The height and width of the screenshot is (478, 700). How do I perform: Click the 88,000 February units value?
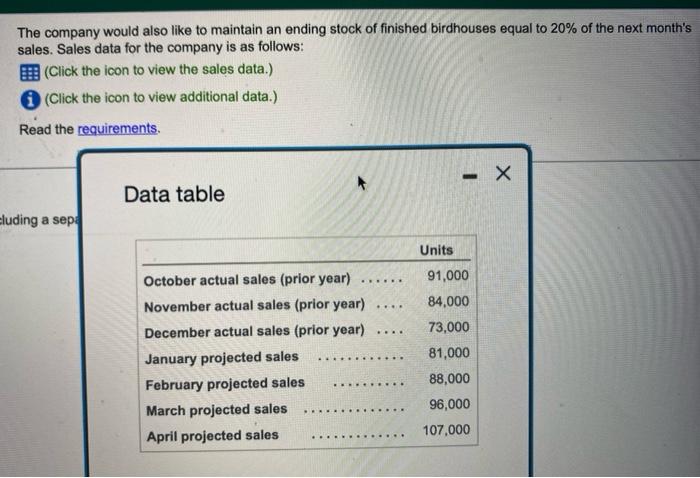point(449,378)
